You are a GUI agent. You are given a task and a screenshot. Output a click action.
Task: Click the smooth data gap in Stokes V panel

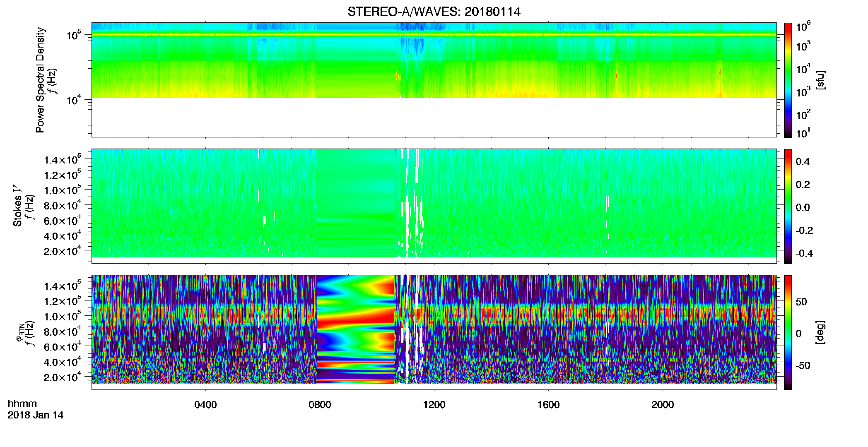click(356, 203)
